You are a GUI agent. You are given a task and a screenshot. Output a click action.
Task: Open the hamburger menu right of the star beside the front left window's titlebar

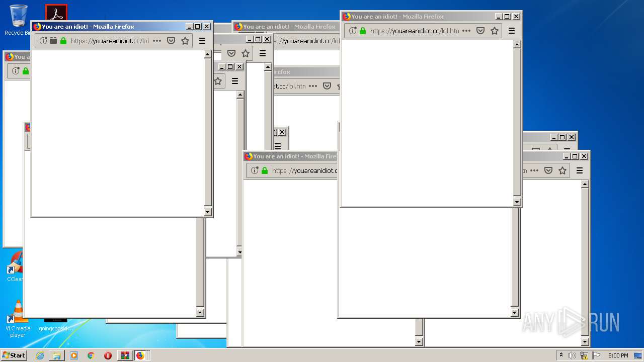coord(263,53)
